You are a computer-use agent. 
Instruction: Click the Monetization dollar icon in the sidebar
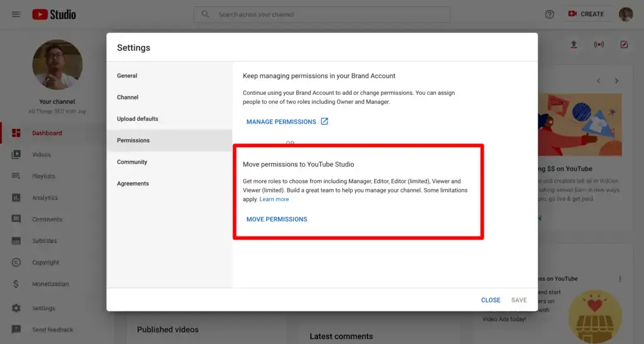coord(16,284)
